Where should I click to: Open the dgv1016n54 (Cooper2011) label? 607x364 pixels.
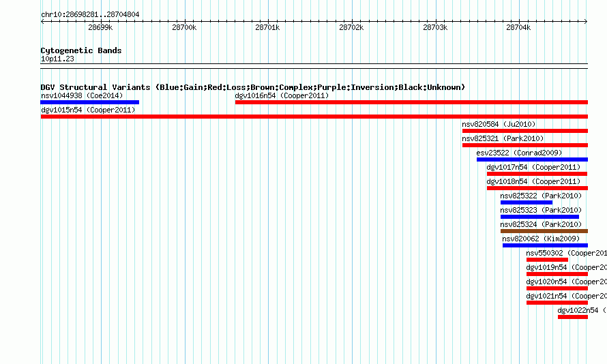pyautogui.click(x=282, y=95)
